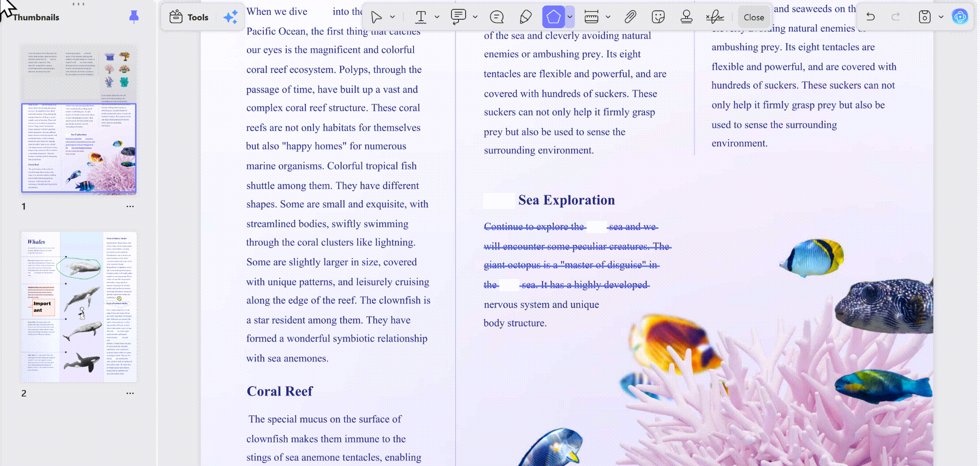The width and height of the screenshot is (980, 466).
Task: Click the Sea Exploration heading
Action: coord(567,200)
